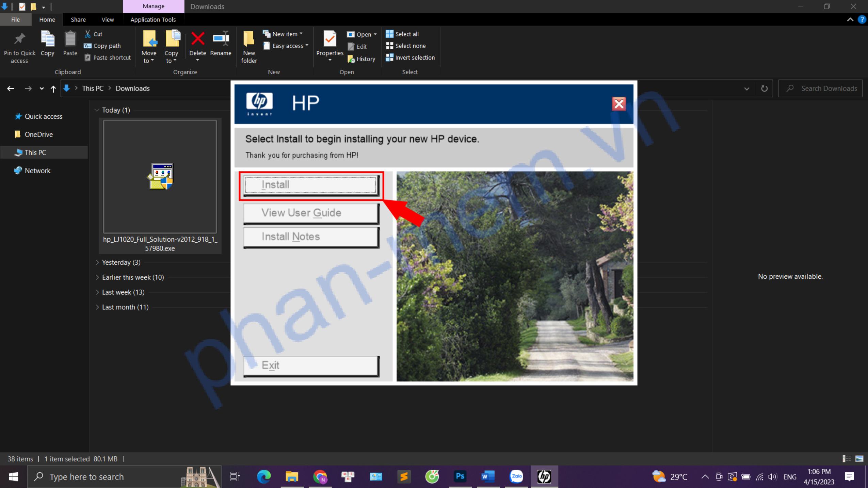Select the hp_LJ1020_Full_Solution file thumbnail

coord(160,176)
